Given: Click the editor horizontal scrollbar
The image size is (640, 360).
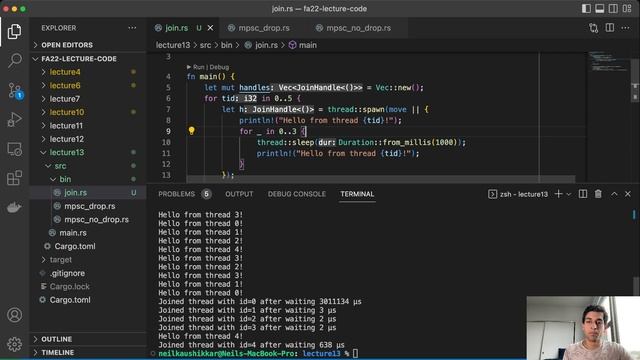Looking at the screenshot, I should (x=380, y=179).
